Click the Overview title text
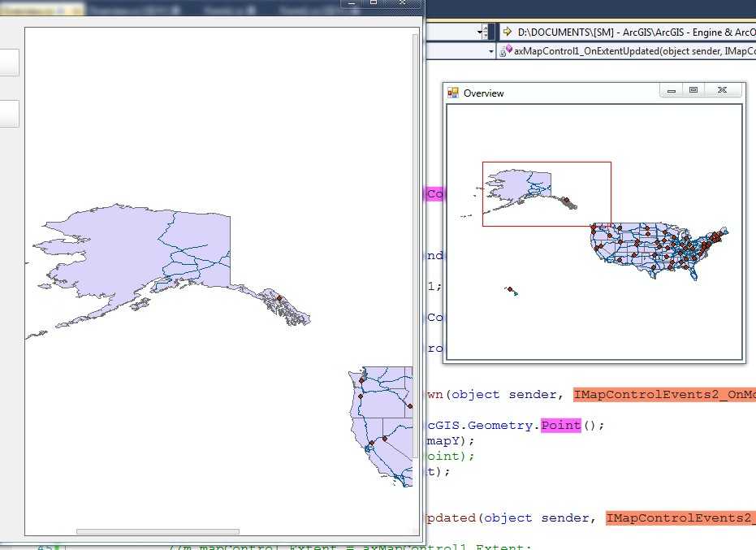 coord(484,93)
